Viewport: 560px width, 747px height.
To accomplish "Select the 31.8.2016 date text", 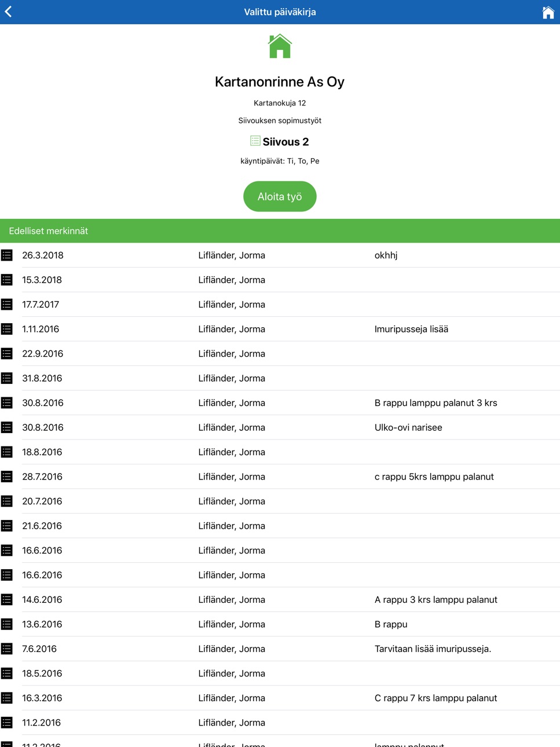I will point(42,378).
